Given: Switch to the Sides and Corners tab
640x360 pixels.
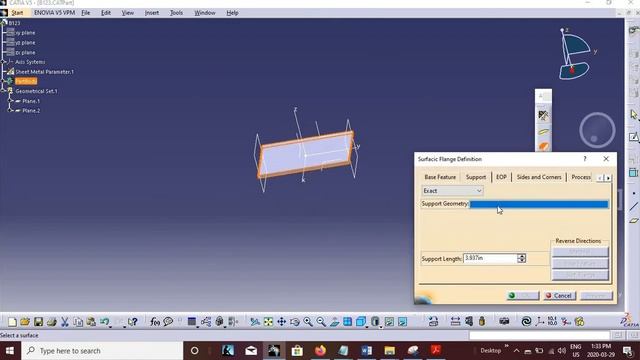Looking at the screenshot, I should pos(539,177).
